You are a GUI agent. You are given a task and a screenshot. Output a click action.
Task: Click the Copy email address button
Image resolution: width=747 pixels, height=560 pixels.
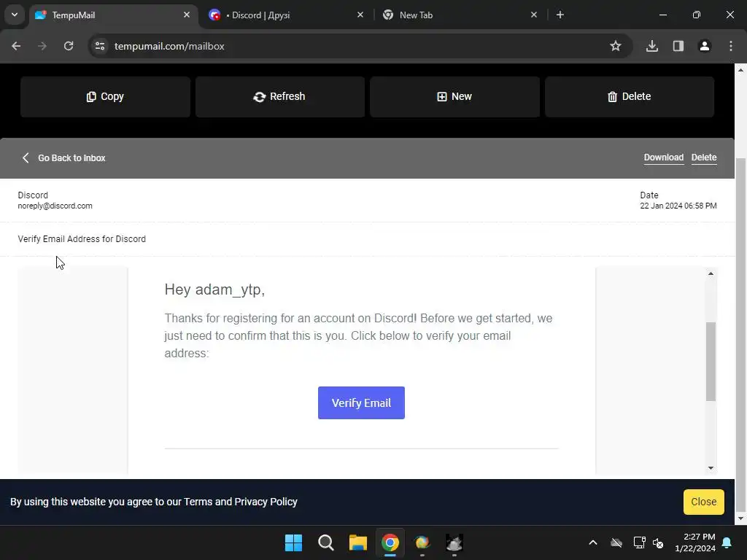pyautogui.click(x=105, y=97)
